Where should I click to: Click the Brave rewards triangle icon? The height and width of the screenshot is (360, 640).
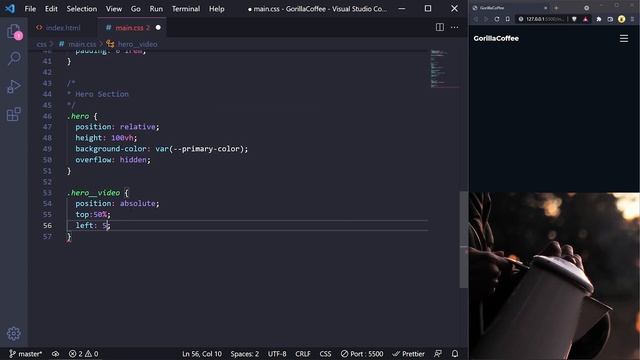tap(585, 19)
